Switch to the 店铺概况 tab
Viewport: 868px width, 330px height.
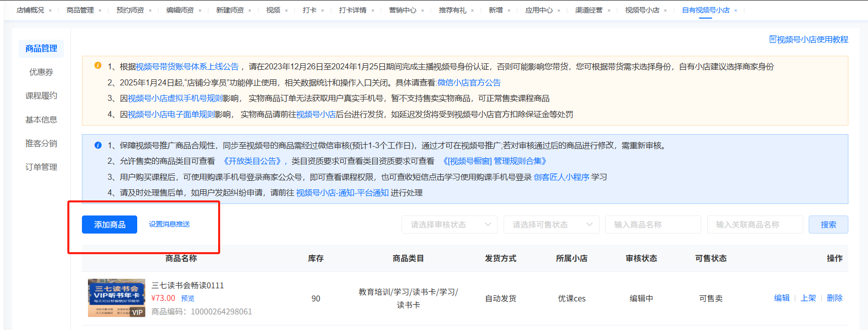pos(30,10)
